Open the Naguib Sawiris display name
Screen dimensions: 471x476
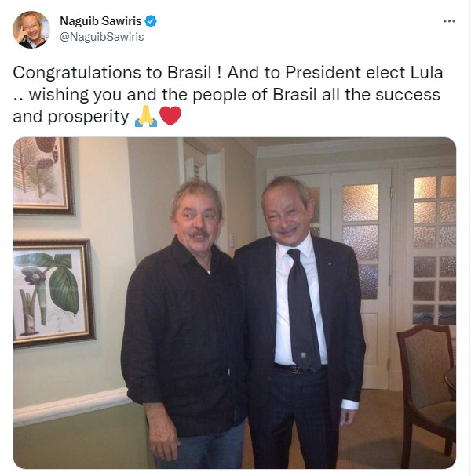coord(100,21)
